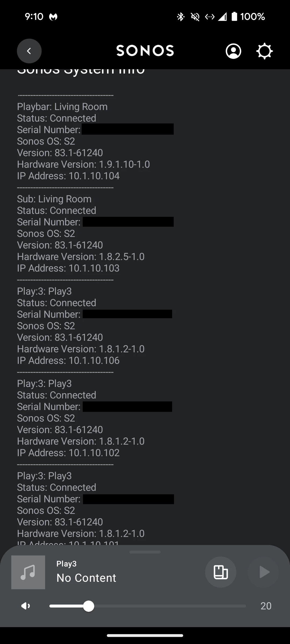
Task: Tap the No Content track title
Action: (86, 578)
